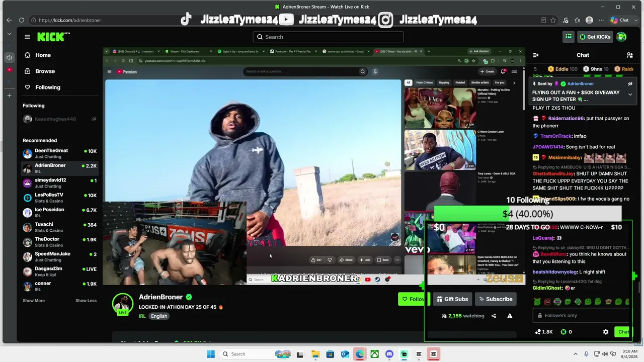Subscribe to AdrienBroner channel

tap(496, 299)
